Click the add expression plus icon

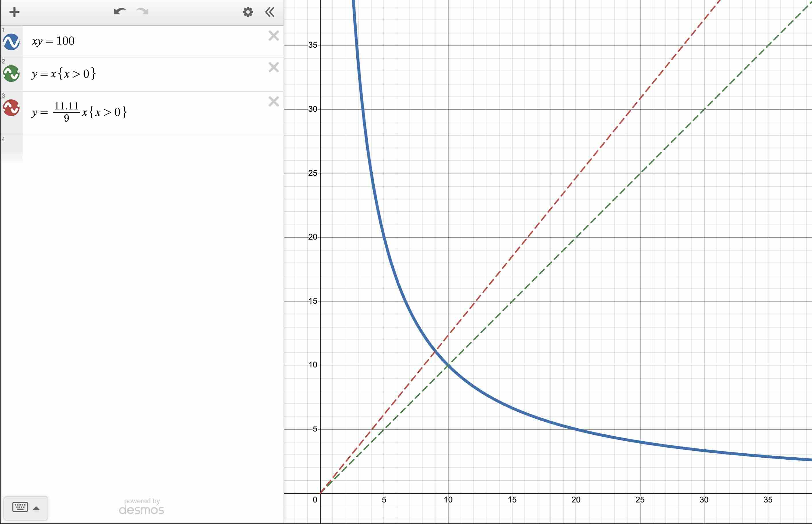(x=14, y=12)
